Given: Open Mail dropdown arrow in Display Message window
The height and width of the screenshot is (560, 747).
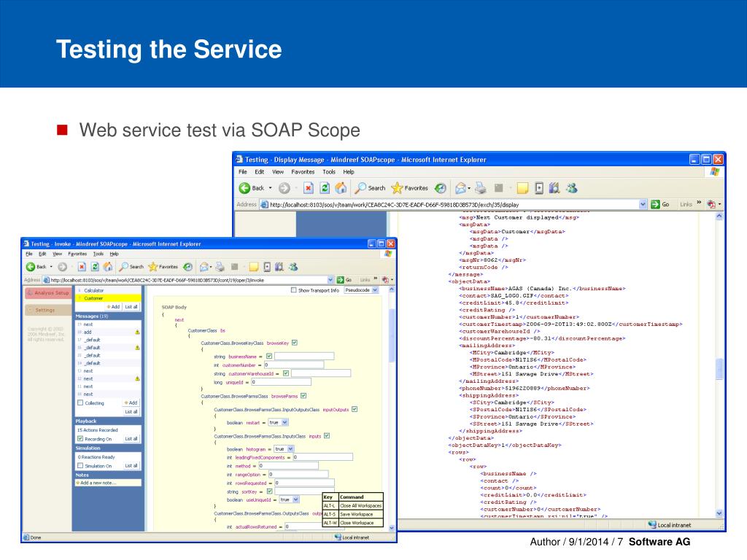Looking at the screenshot, I should point(469,189).
